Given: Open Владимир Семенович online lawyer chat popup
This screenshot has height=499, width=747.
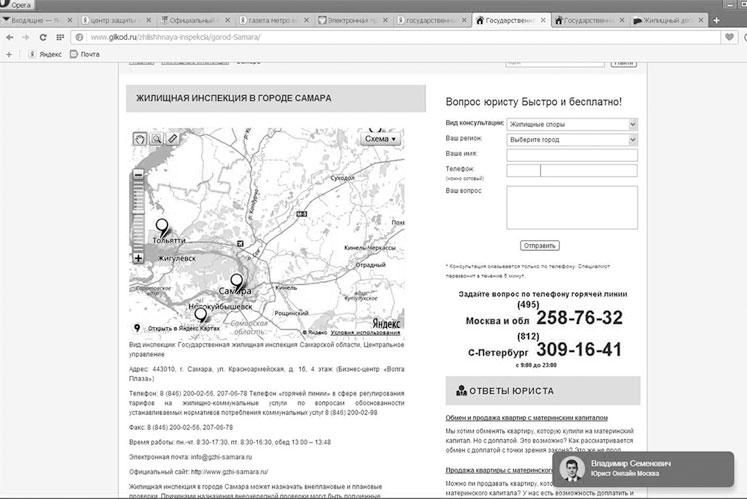Looking at the screenshot, I should (x=643, y=469).
